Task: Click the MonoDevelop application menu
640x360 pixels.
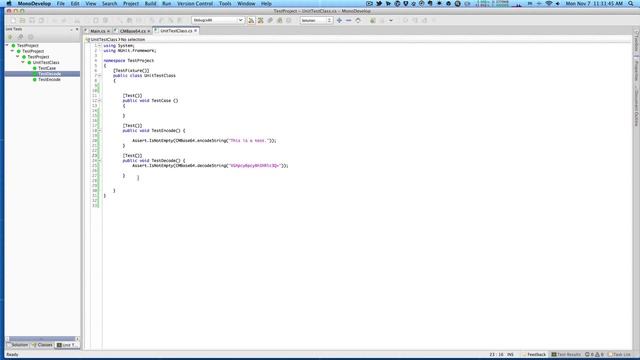Action: [34, 4]
